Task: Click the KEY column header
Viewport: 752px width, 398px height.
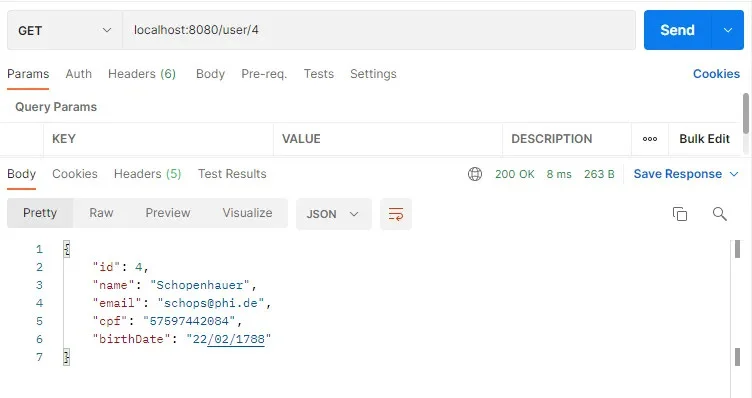Action: point(64,139)
